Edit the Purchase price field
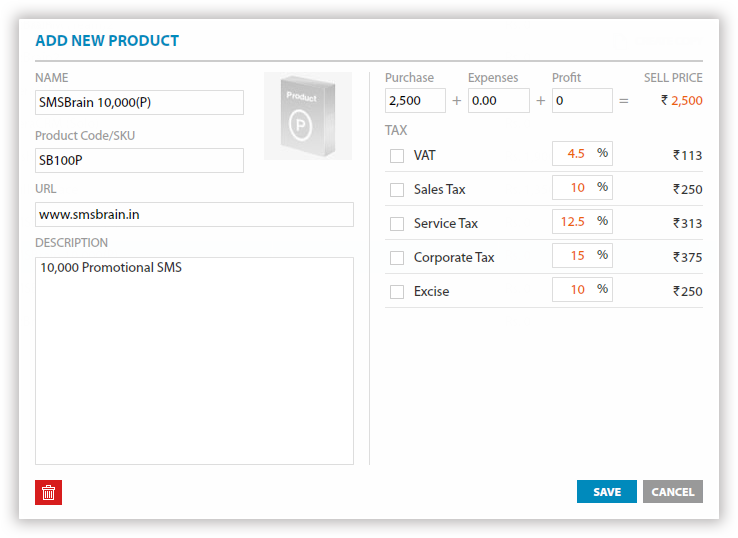738x538 pixels. [415, 101]
